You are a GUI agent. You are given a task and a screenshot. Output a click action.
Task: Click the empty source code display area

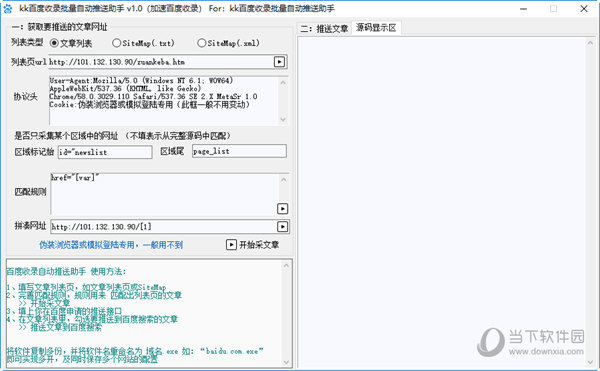coord(442,203)
